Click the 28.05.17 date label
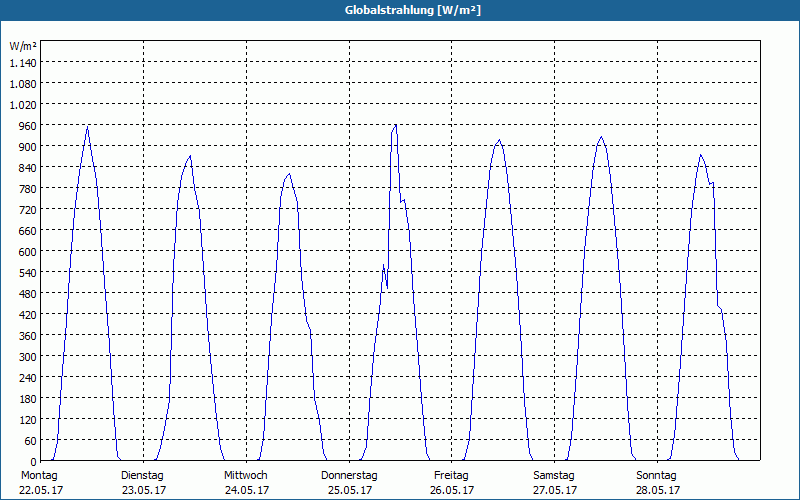The width and height of the screenshot is (800, 500). (x=658, y=490)
